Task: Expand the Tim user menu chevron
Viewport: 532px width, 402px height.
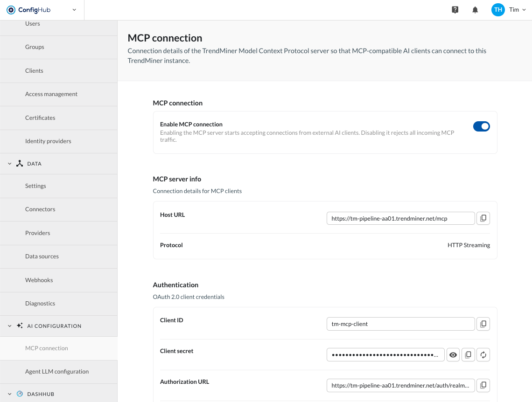Action: [524, 10]
